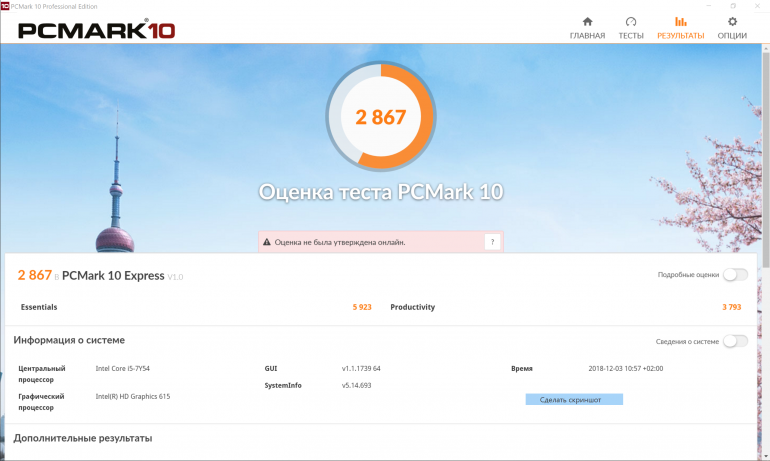Click the ОПЦИИ menu label
Image resolution: width=770 pixels, height=461 pixels.
point(732,36)
